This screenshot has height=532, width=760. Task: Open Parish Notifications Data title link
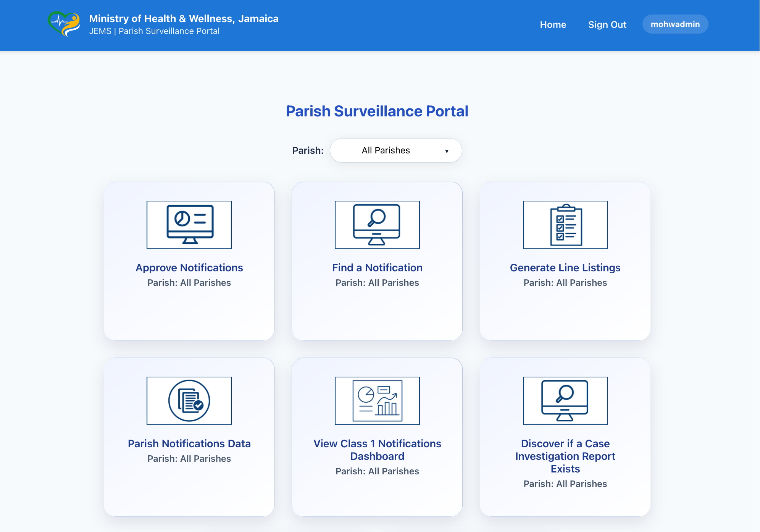[189, 444]
